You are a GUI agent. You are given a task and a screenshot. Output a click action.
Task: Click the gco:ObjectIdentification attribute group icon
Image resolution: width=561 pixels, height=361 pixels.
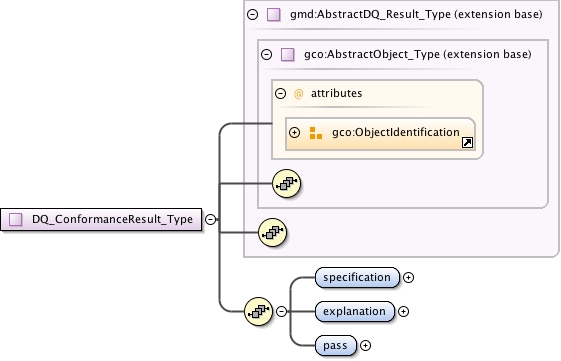point(316,133)
